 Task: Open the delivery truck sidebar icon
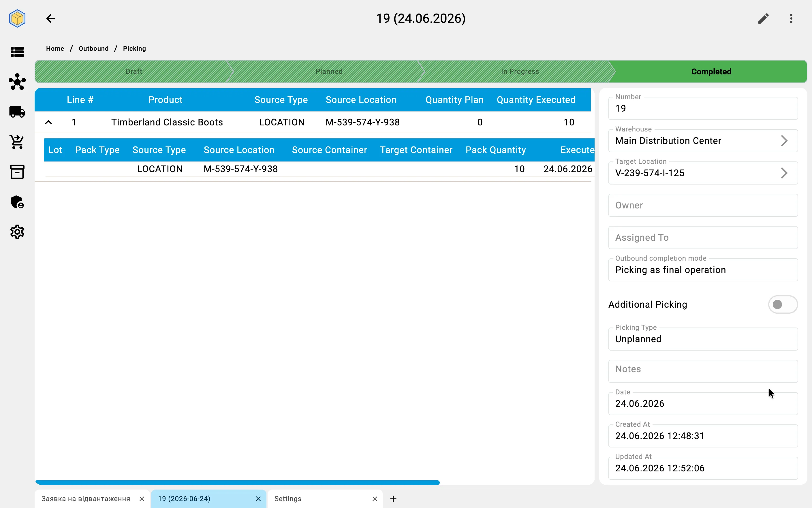coord(17,112)
